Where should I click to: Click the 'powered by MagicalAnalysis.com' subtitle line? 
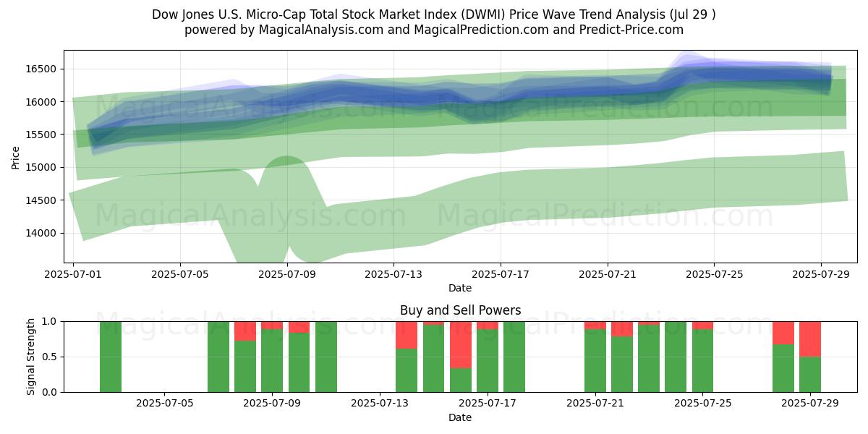[x=434, y=30]
